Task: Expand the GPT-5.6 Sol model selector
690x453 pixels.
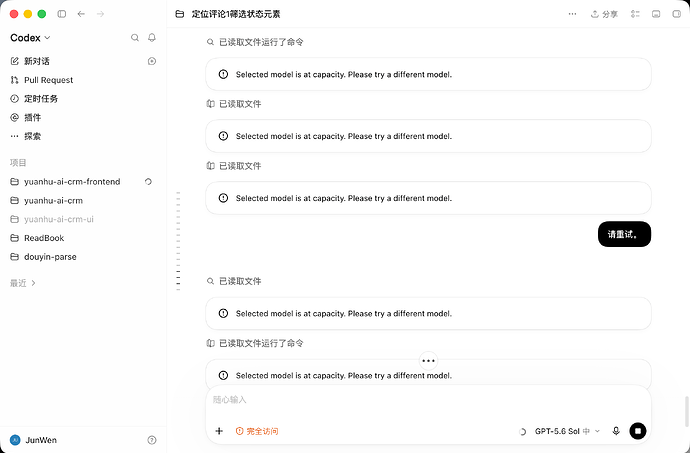Action: [567, 431]
